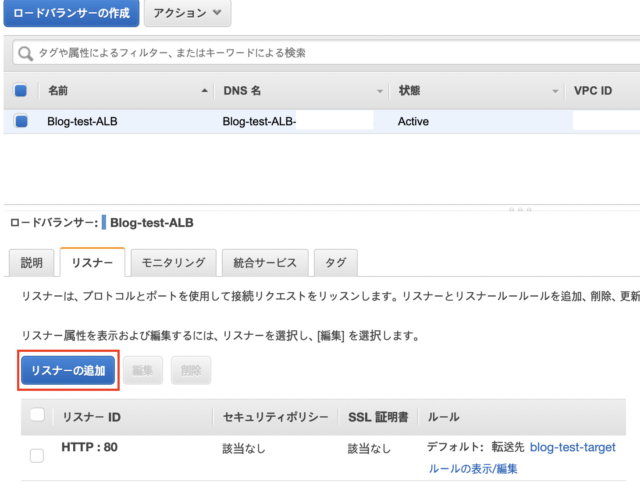Toggle the Blog-test-ALB row checkbox
This screenshot has height=496, width=640.
click(21, 121)
